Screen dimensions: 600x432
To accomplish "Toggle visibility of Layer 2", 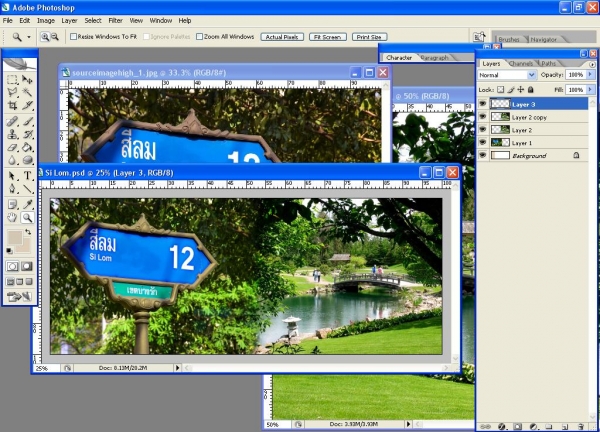I will [x=483, y=129].
